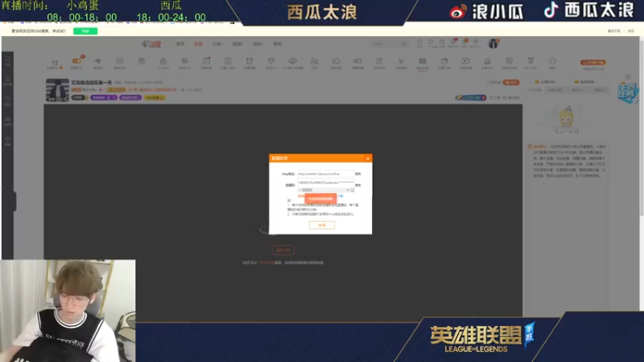Click the video play icon in toolbar
The height and width of the screenshot is (362, 644).
point(466,62)
